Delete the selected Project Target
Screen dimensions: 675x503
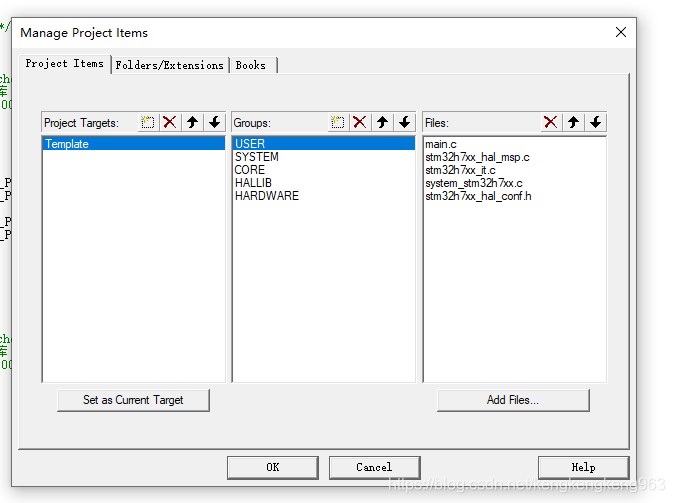[170, 122]
